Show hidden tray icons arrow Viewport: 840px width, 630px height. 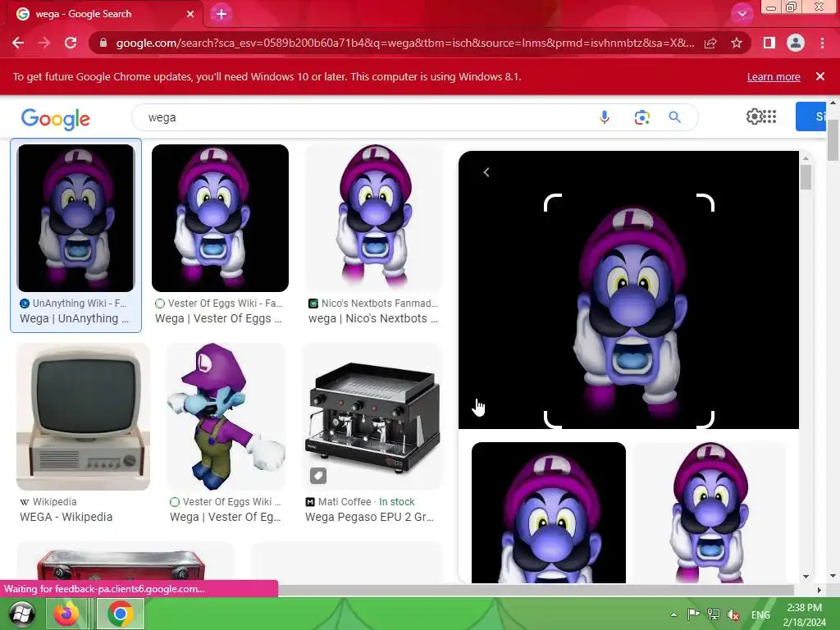(674, 615)
